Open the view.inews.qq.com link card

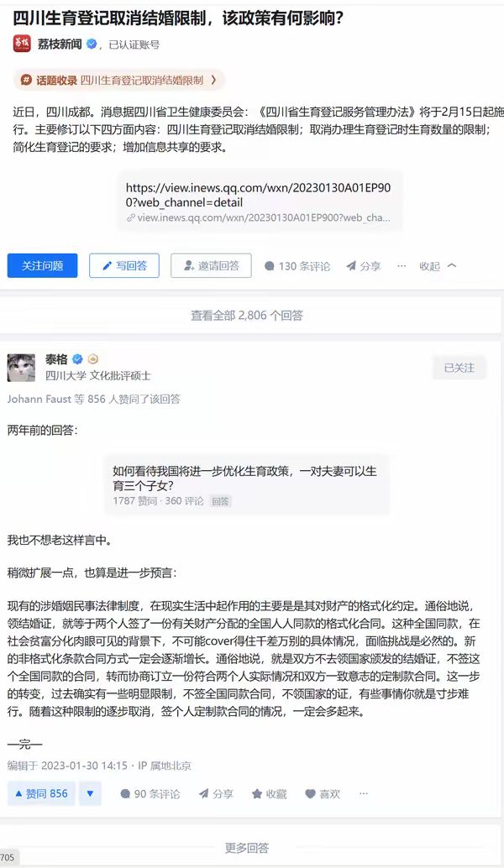[260, 201]
